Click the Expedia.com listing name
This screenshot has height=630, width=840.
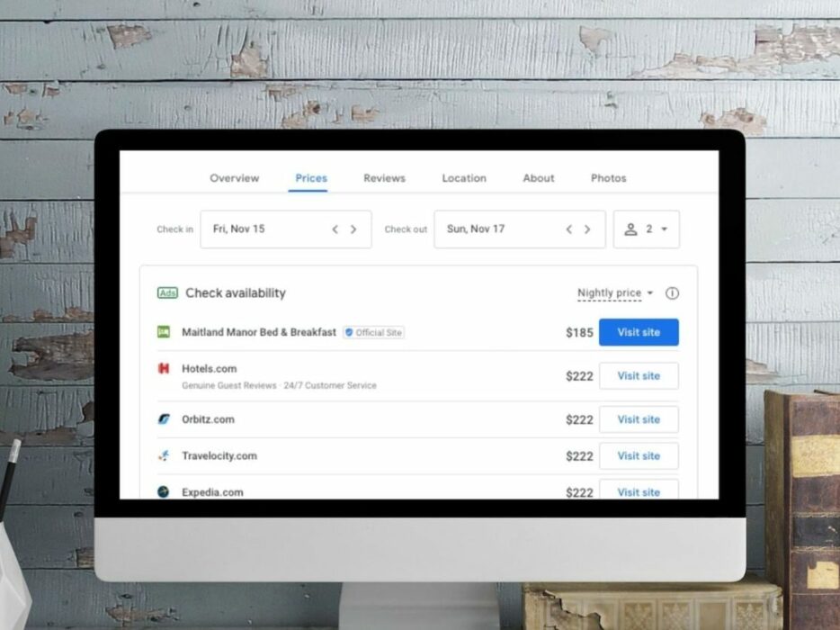pyautogui.click(x=212, y=492)
